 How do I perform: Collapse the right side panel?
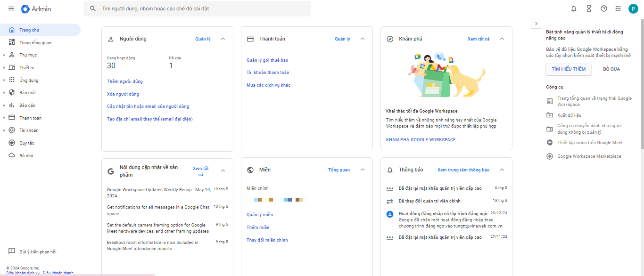536,24
